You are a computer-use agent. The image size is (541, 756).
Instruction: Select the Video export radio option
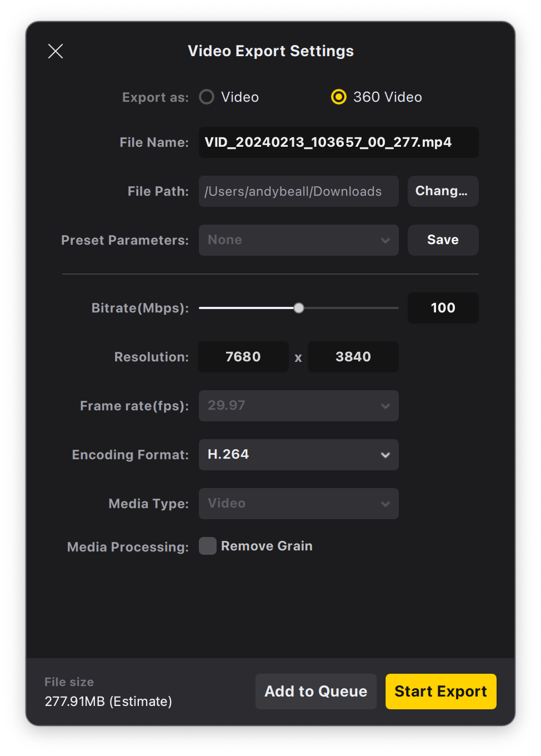coord(207,97)
